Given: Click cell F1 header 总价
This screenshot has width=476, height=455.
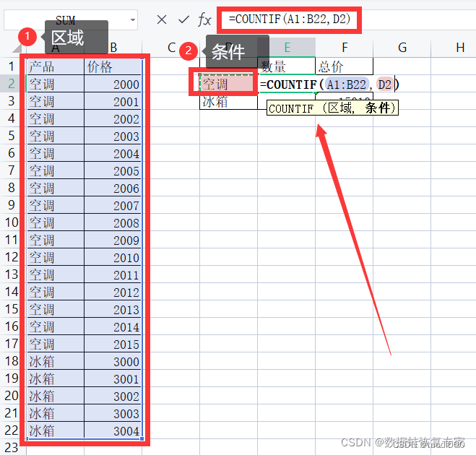Looking at the screenshot, I should pos(345,66).
